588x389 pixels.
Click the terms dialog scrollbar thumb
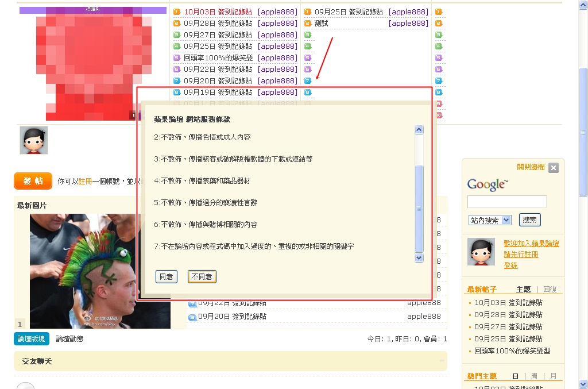(x=419, y=209)
